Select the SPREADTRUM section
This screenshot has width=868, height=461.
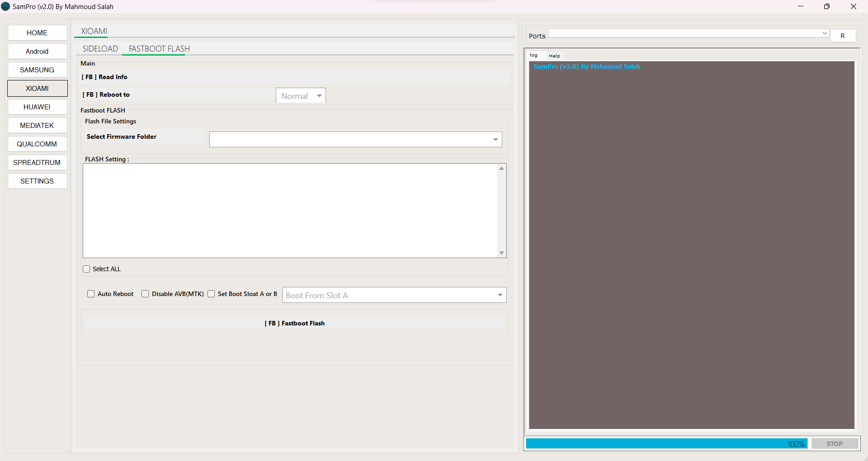pos(37,162)
